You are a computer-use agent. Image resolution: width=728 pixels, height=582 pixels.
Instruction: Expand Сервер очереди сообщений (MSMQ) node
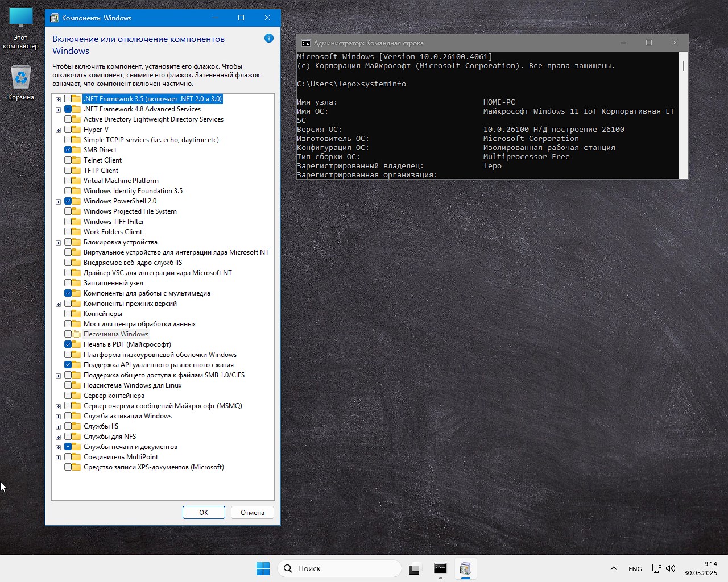coord(58,406)
